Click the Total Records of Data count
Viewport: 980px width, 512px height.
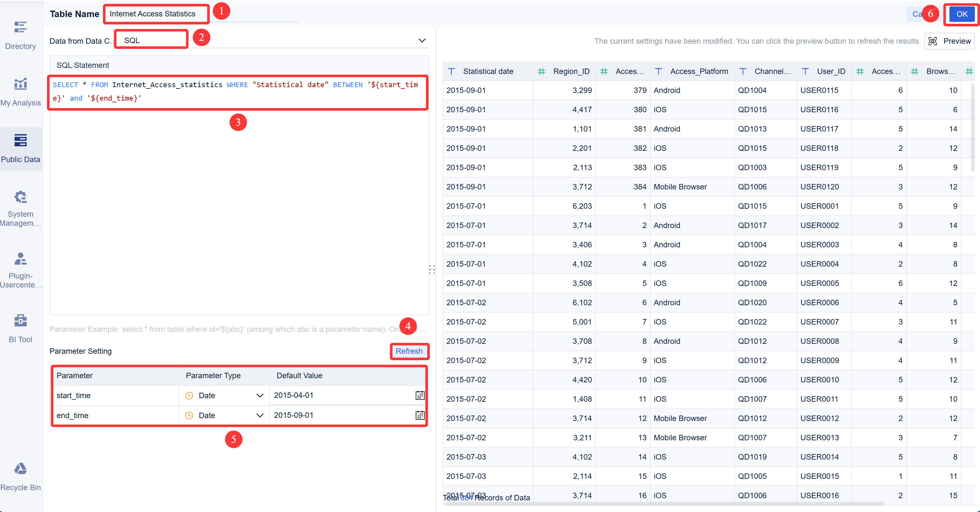[467, 497]
